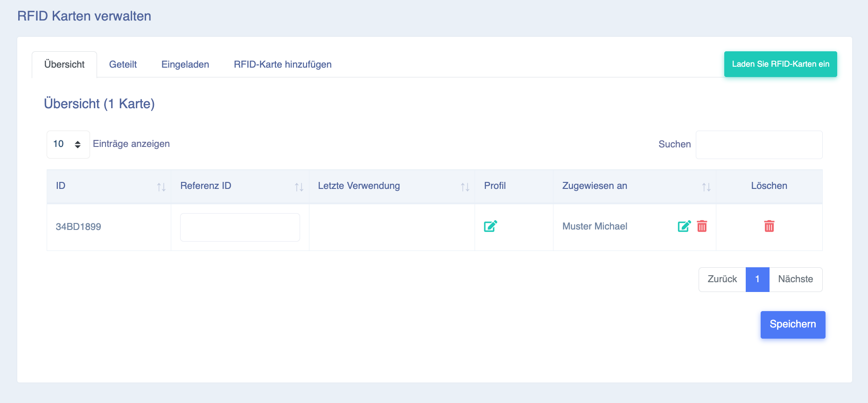Switch to the Geteilt tab
Screen dimensions: 868x403
coord(123,64)
